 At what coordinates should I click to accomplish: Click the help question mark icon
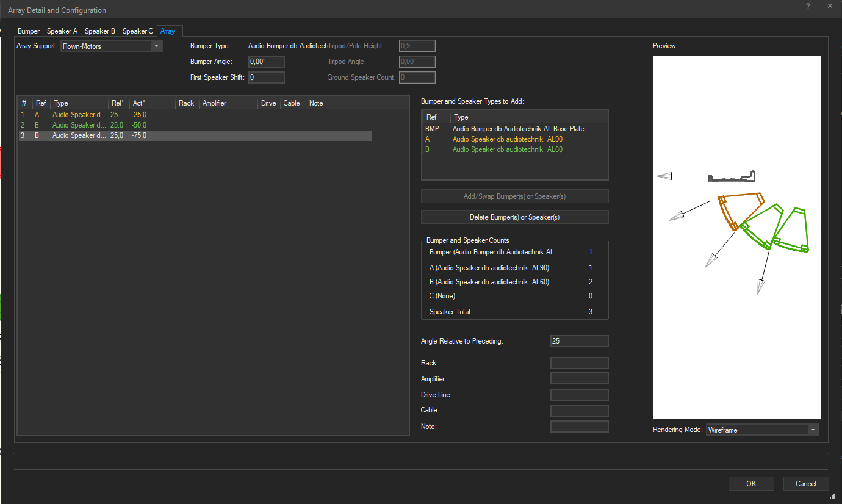click(807, 6)
